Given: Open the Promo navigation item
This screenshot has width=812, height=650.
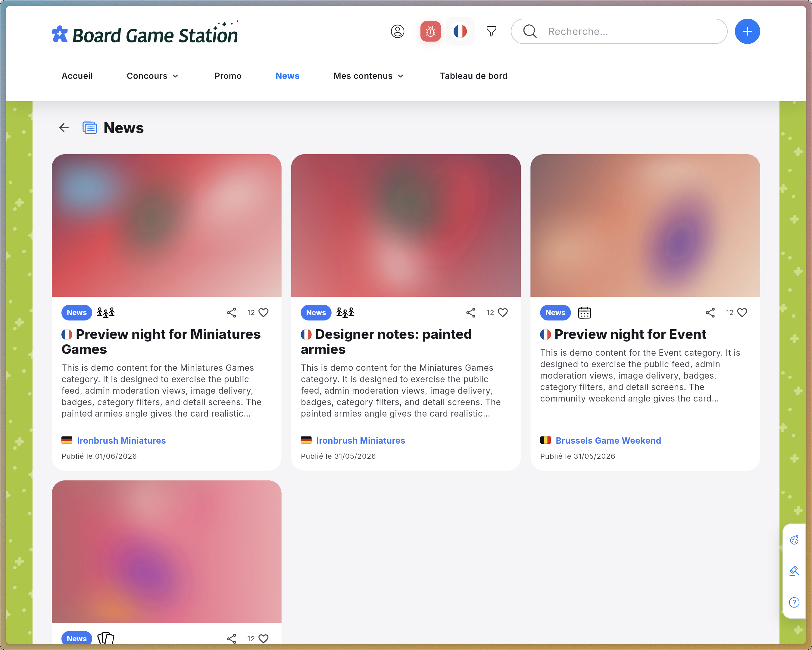Looking at the screenshot, I should point(228,76).
